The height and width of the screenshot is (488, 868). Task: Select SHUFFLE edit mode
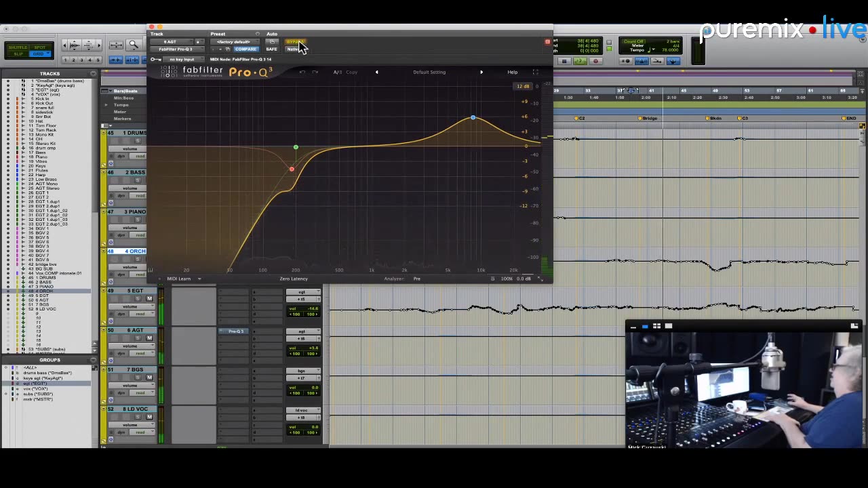tap(18, 47)
